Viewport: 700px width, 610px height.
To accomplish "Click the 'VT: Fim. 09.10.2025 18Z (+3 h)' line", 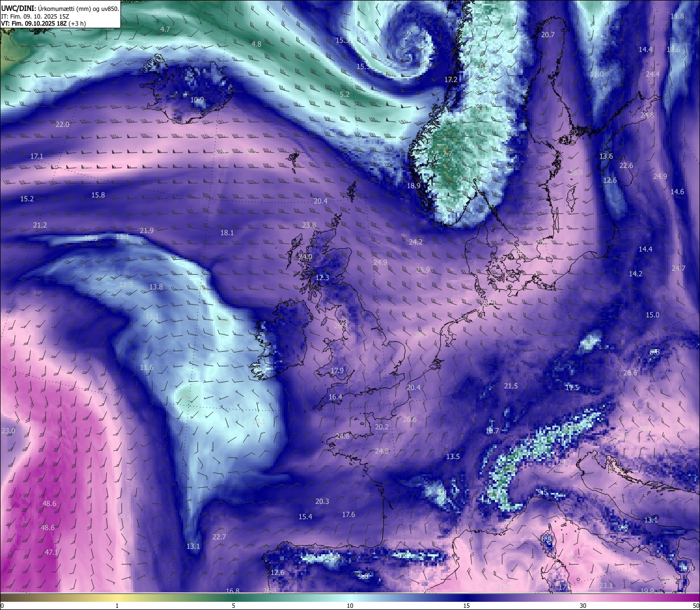I will coord(43,24).
